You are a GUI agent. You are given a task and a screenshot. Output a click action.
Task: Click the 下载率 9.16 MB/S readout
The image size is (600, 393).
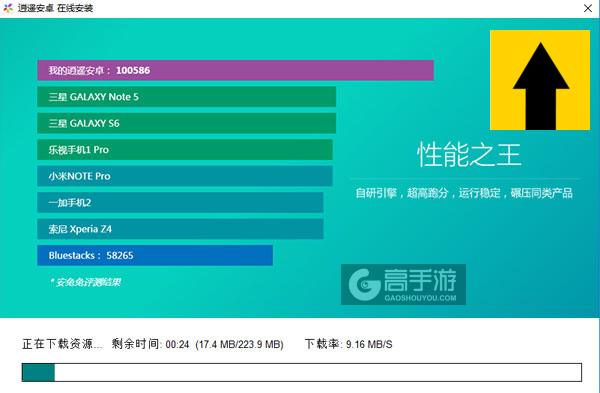pos(349,344)
